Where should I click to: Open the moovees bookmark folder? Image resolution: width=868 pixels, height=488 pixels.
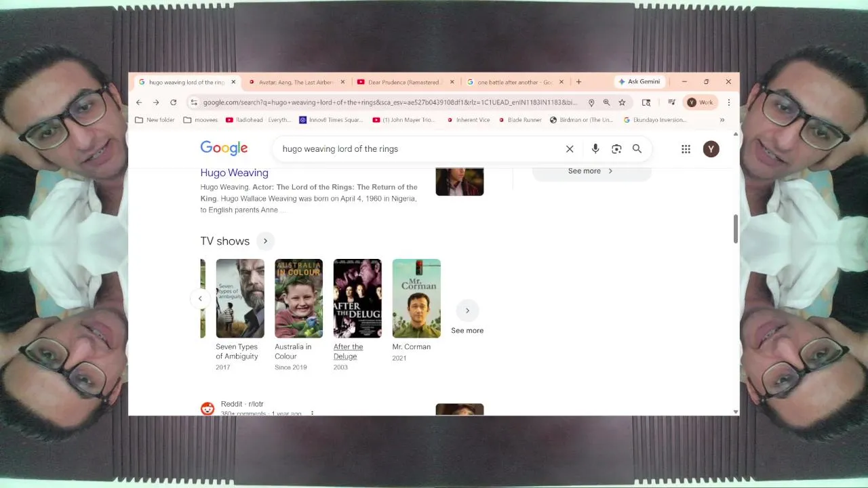(201, 120)
